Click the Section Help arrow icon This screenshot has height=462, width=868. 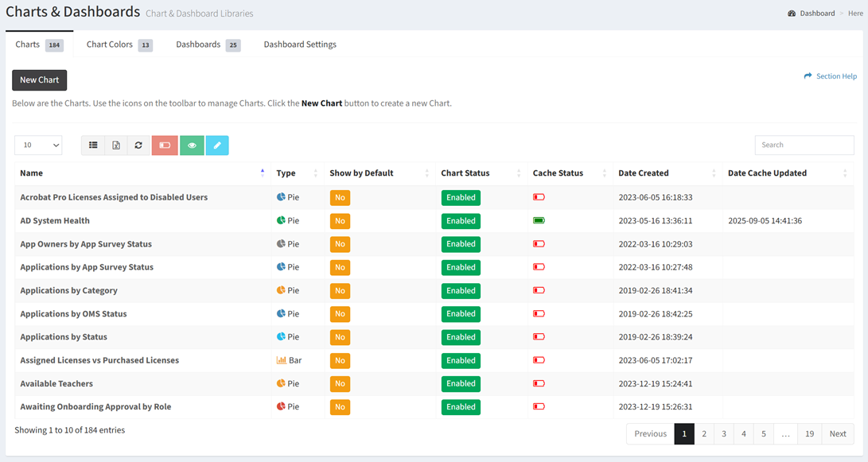pos(808,76)
